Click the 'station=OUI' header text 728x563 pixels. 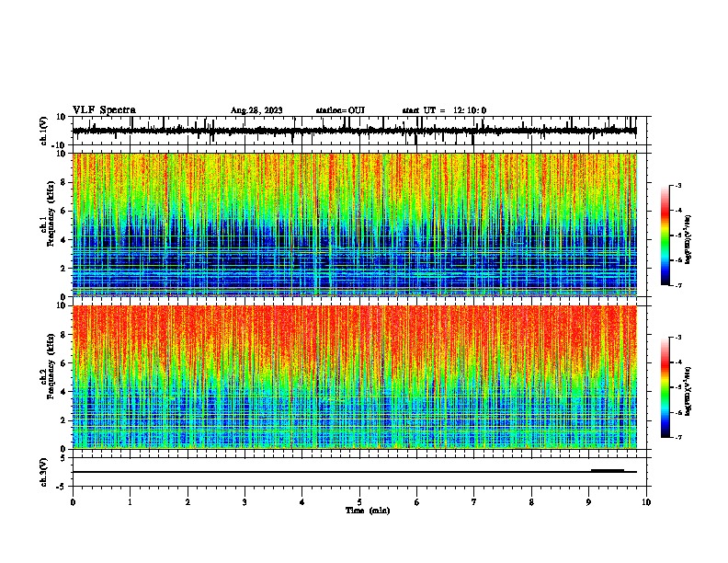coord(340,110)
